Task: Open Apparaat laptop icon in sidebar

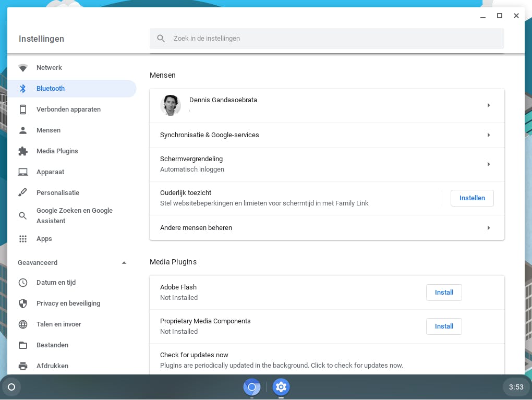Action: pyautogui.click(x=23, y=172)
